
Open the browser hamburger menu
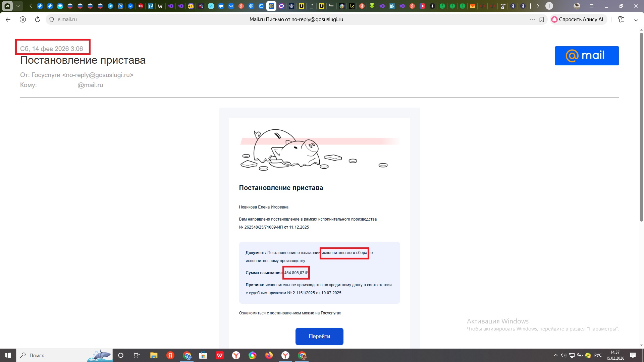pyautogui.click(x=592, y=6)
